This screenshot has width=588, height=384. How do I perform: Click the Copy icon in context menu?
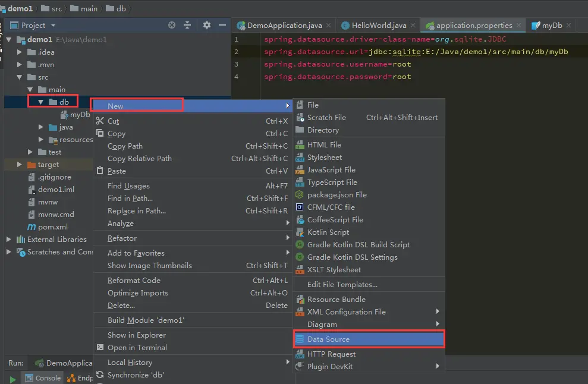point(100,133)
